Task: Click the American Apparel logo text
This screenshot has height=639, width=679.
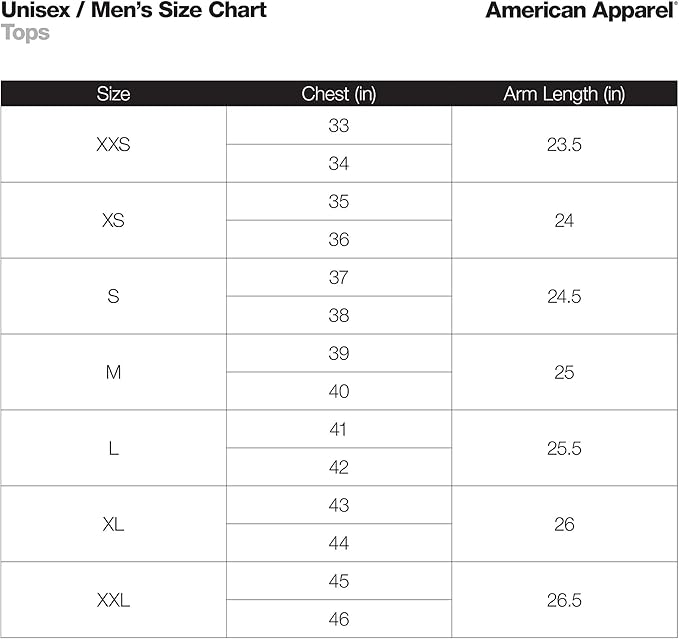Action: [x=581, y=11]
